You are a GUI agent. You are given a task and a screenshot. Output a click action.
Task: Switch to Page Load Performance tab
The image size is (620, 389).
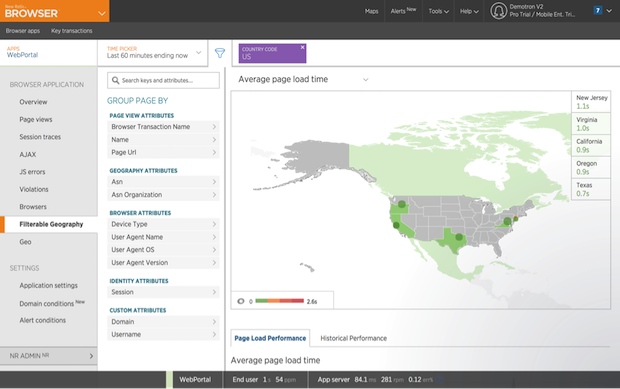(270, 338)
